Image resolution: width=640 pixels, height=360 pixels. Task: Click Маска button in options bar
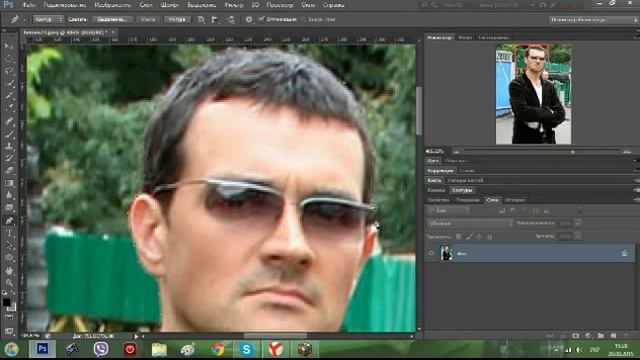[148, 19]
